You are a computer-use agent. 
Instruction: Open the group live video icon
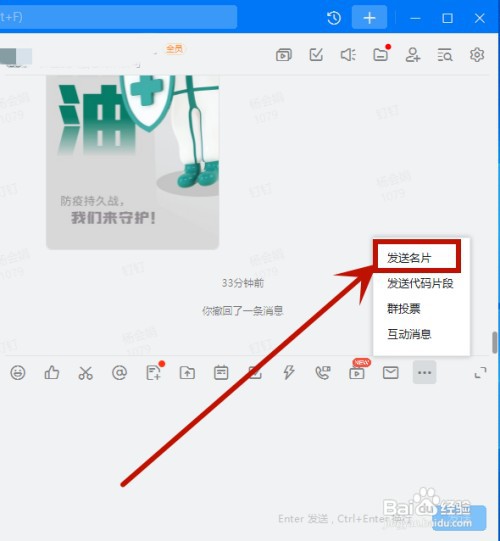click(x=284, y=55)
